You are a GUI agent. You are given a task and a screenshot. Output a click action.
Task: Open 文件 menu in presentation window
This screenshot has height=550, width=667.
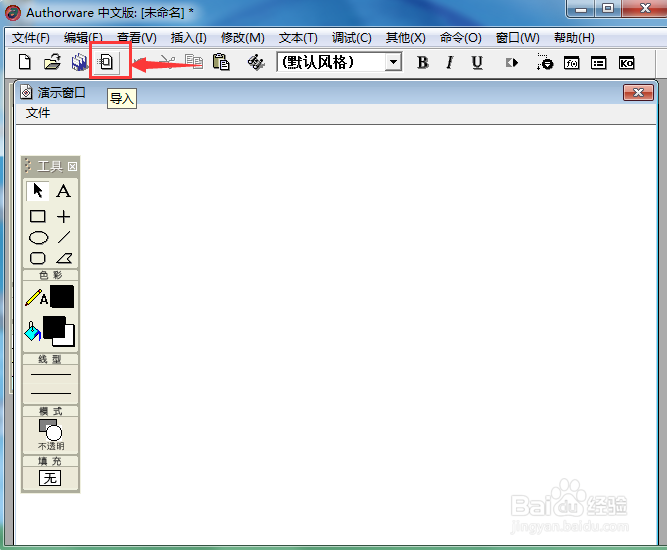(x=38, y=113)
